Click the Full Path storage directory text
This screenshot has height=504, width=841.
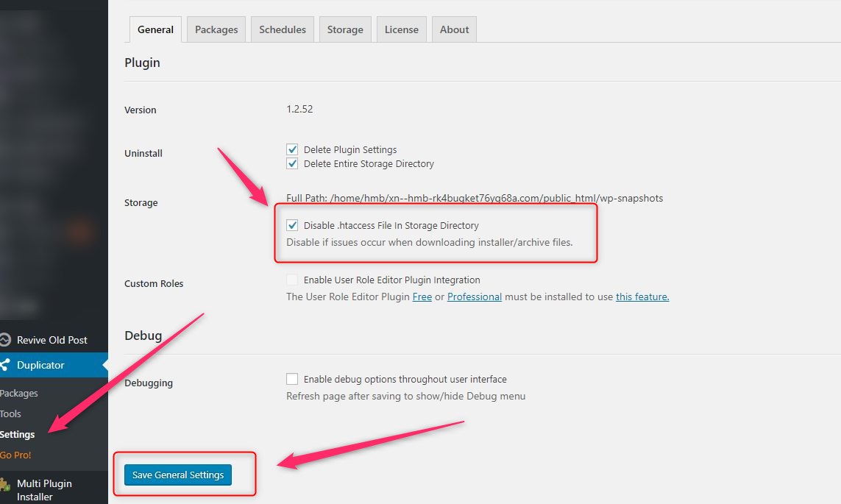475,199
